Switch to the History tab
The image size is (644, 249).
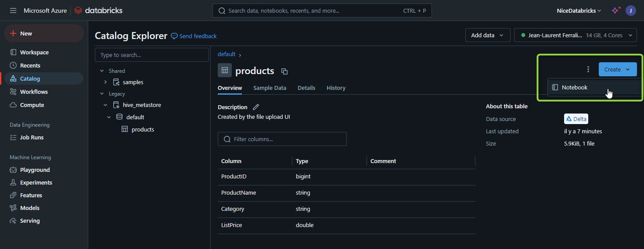[336, 88]
